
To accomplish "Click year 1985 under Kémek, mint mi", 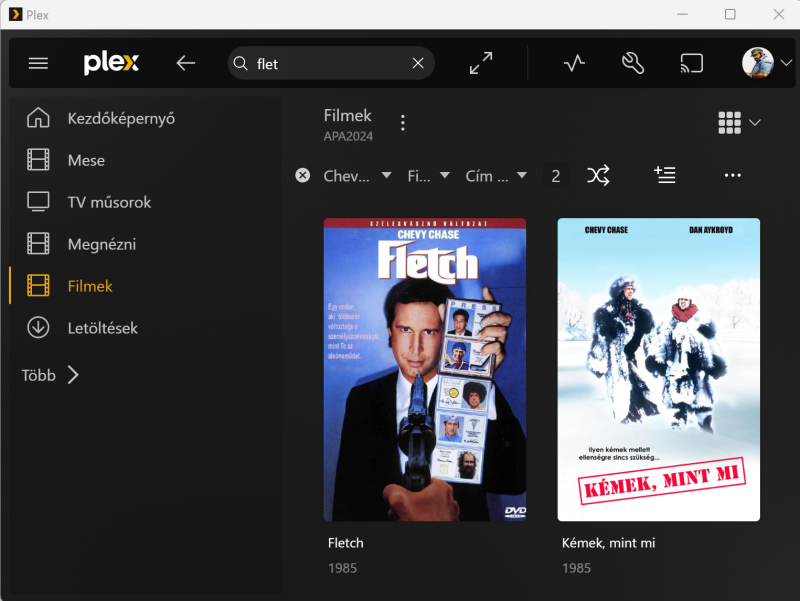I will [576, 568].
